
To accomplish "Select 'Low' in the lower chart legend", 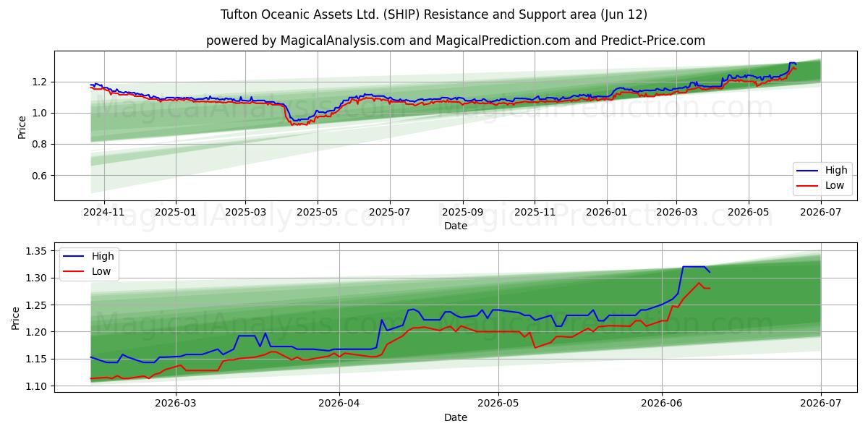I will point(101,271).
